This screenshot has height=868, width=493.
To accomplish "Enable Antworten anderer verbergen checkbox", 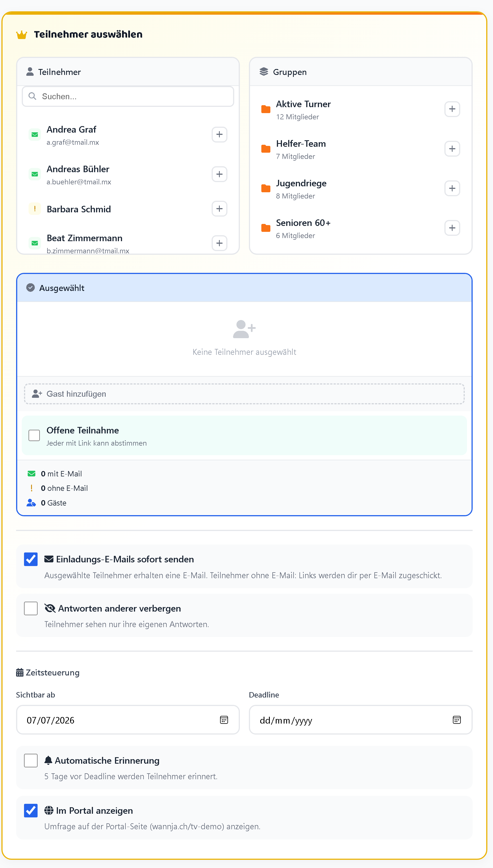I will 31,608.
